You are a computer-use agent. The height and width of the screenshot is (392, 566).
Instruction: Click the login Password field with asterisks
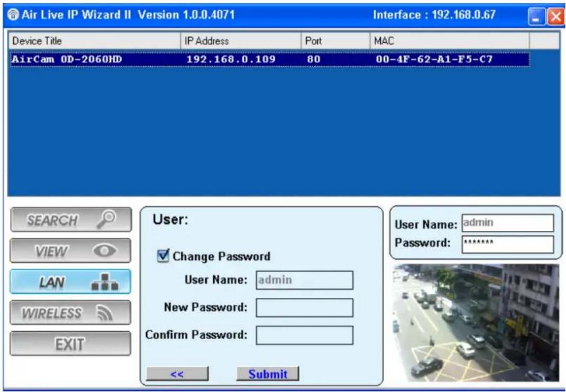point(507,245)
